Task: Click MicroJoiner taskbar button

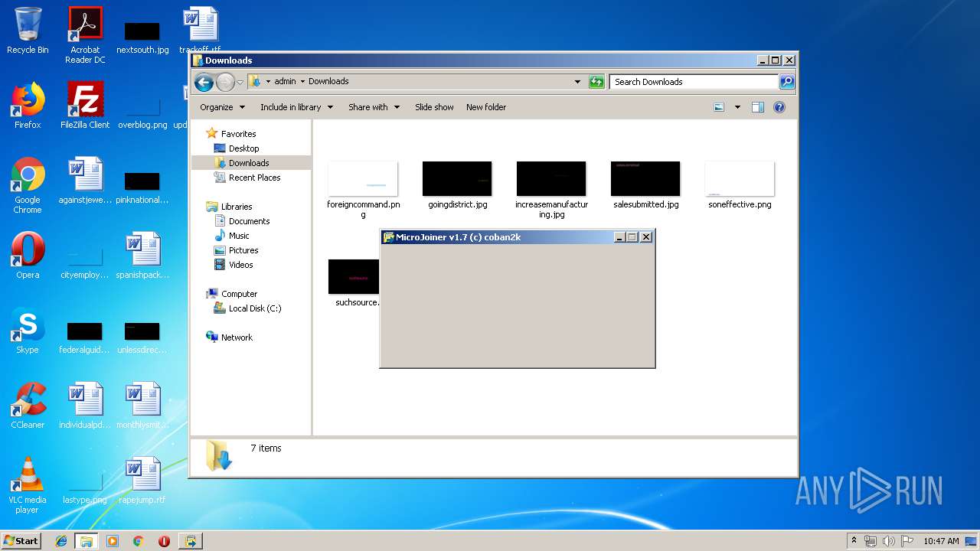Action: click(190, 541)
